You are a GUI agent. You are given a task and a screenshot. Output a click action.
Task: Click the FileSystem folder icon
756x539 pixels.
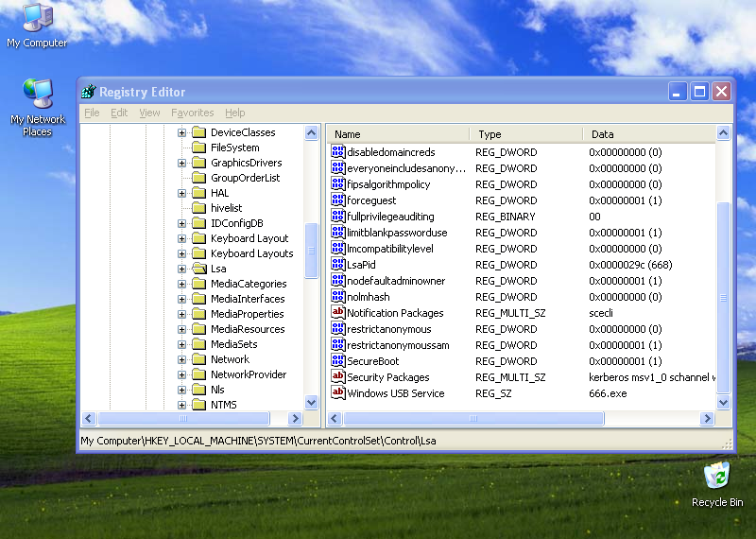199,148
